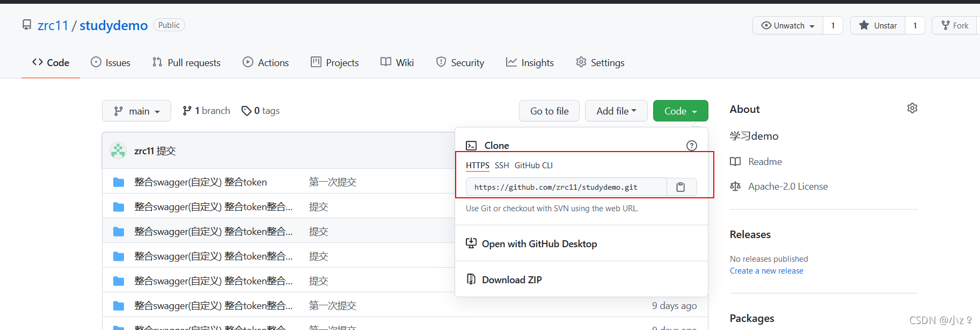Click the Go to file button
Image resolution: width=980 pixels, height=330 pixels.
[x=549, y=111]
